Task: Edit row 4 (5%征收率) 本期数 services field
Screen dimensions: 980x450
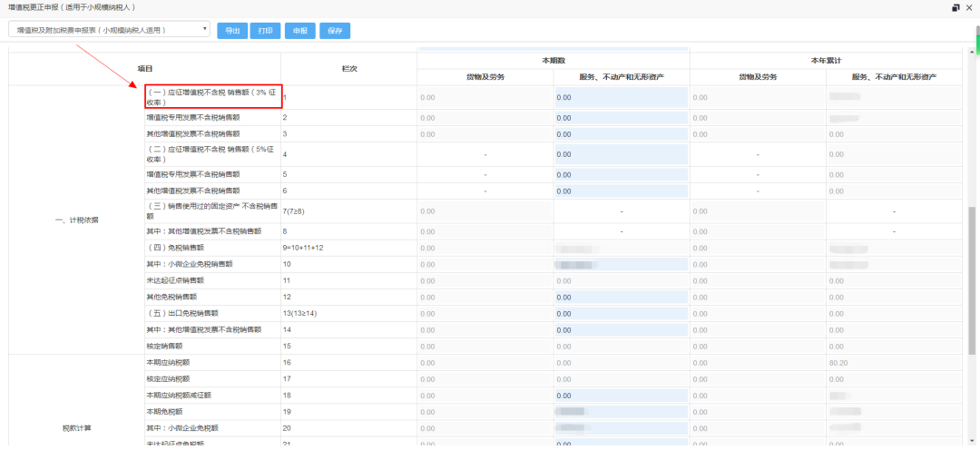Action: (622, 154)
